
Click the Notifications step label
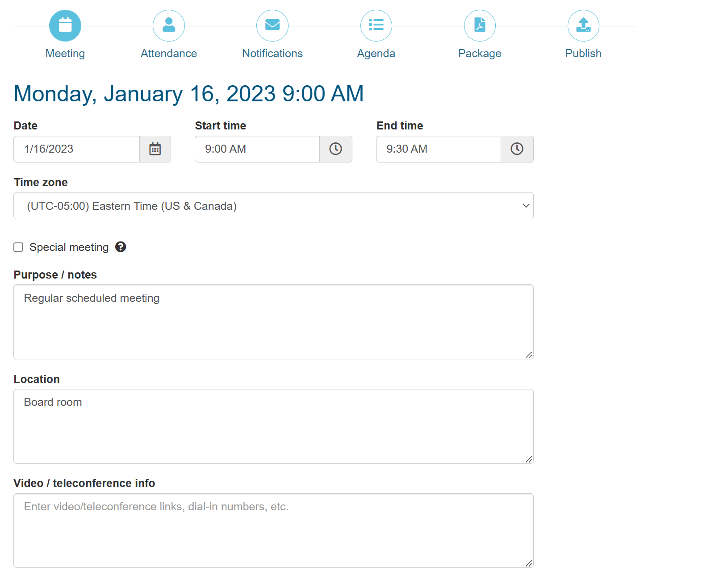pyautogui.click(x=272, y=54)
